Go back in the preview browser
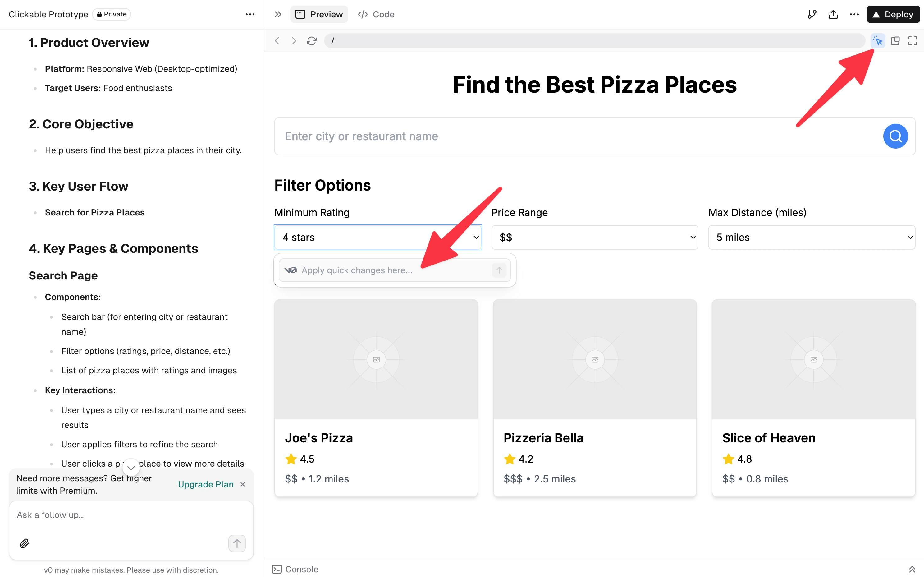This screenshot has width=924, height=577. [277, 41]
